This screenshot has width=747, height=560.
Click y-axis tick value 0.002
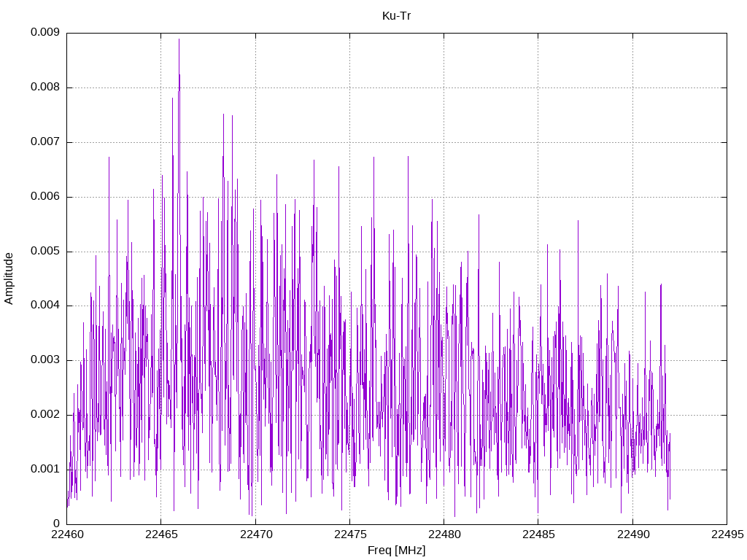(x=45, y=414)
